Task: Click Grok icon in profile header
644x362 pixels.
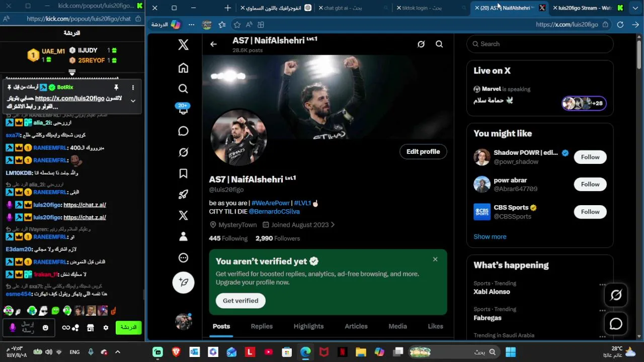Action: pos(421,44)
